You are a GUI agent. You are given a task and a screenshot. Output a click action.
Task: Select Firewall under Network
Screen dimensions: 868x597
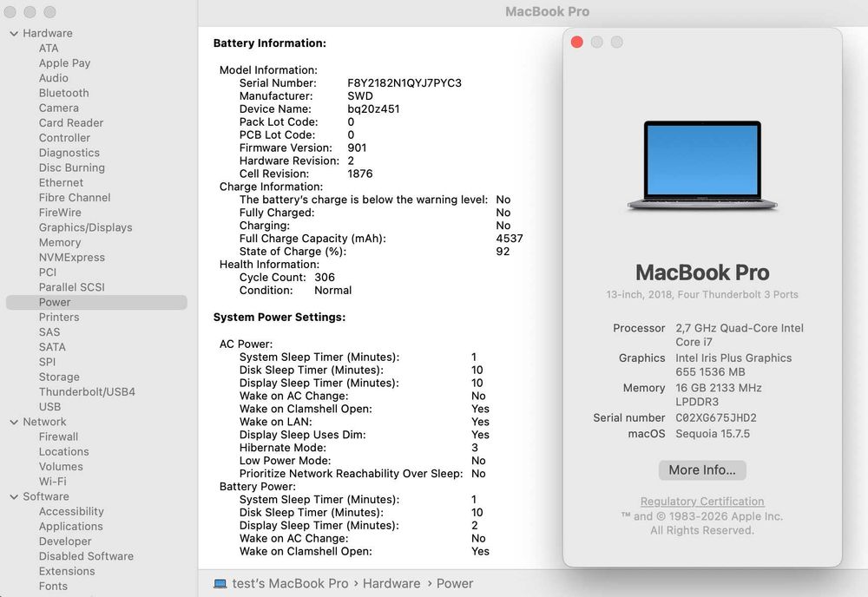pos(58,436)
